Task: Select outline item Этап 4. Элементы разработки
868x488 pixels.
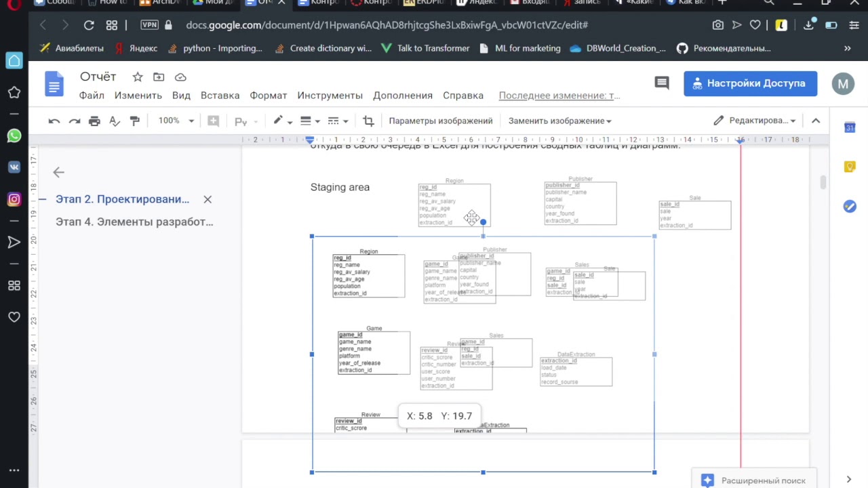Action: pos(134,222)
